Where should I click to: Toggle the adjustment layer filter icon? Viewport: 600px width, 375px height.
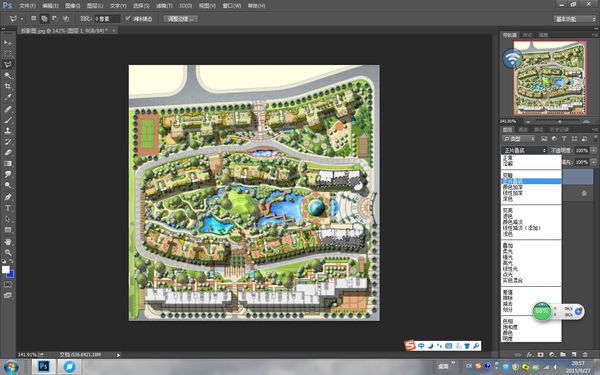554,139
